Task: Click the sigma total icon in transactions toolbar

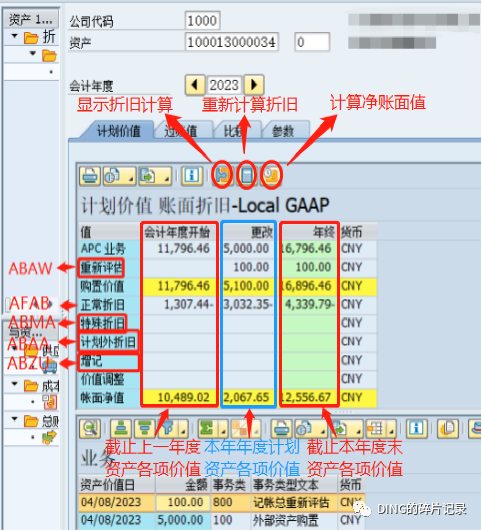Action: [x=207, y=429]
